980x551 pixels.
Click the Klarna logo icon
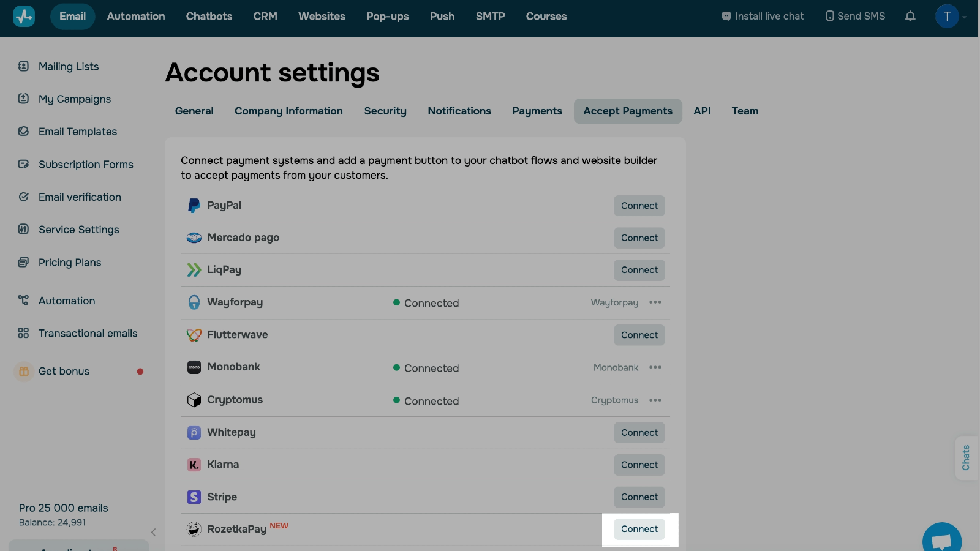point(194,465)
